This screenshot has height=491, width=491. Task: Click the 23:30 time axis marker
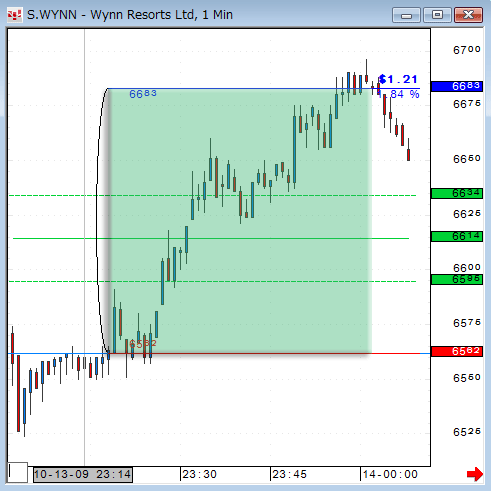(199, 474)
